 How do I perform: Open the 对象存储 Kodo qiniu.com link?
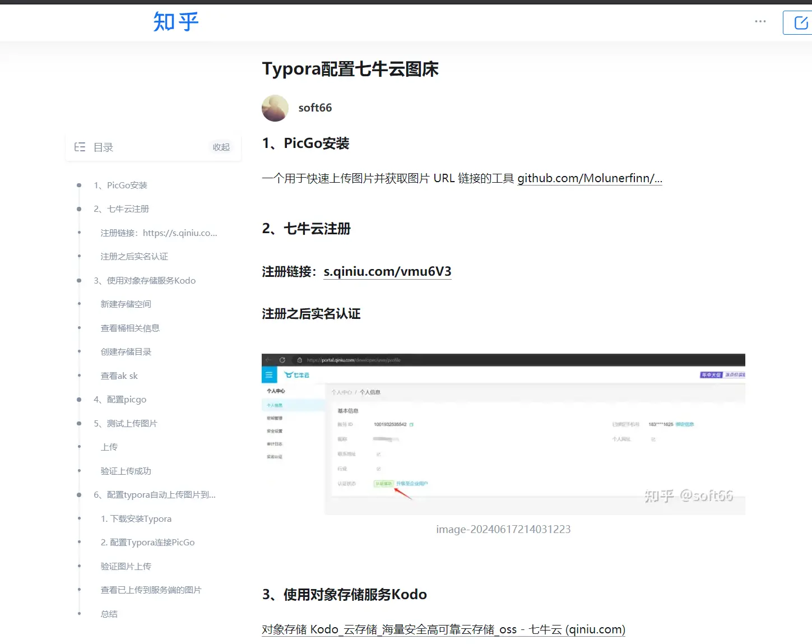coord(443,629)
